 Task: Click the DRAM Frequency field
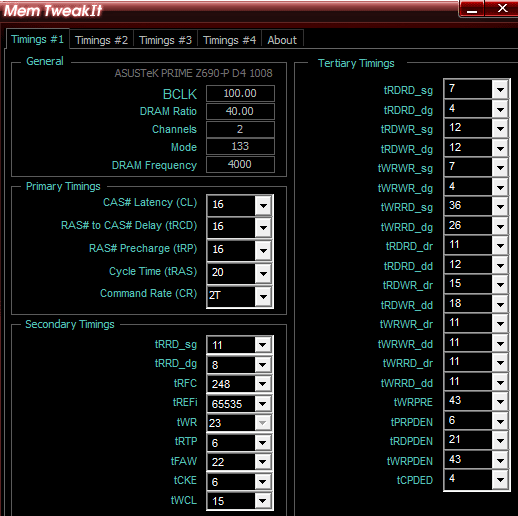[x=240, y=165]
